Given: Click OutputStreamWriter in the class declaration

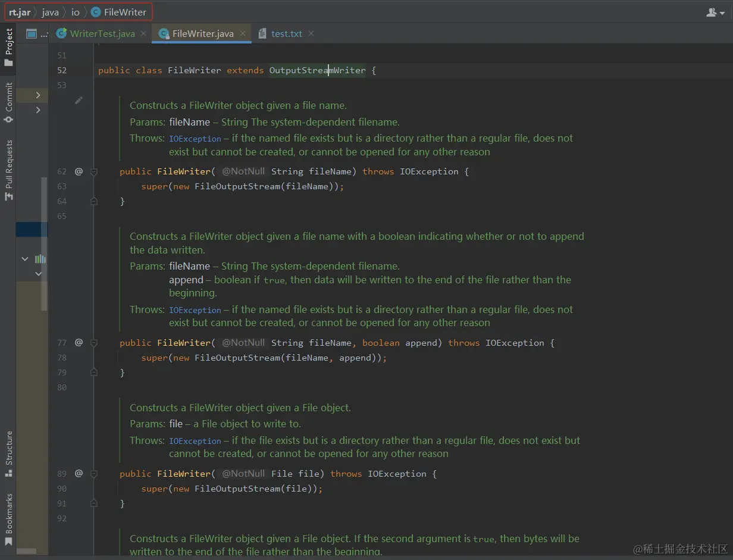Looking at the screenshot, I should [x=318, y=70].
